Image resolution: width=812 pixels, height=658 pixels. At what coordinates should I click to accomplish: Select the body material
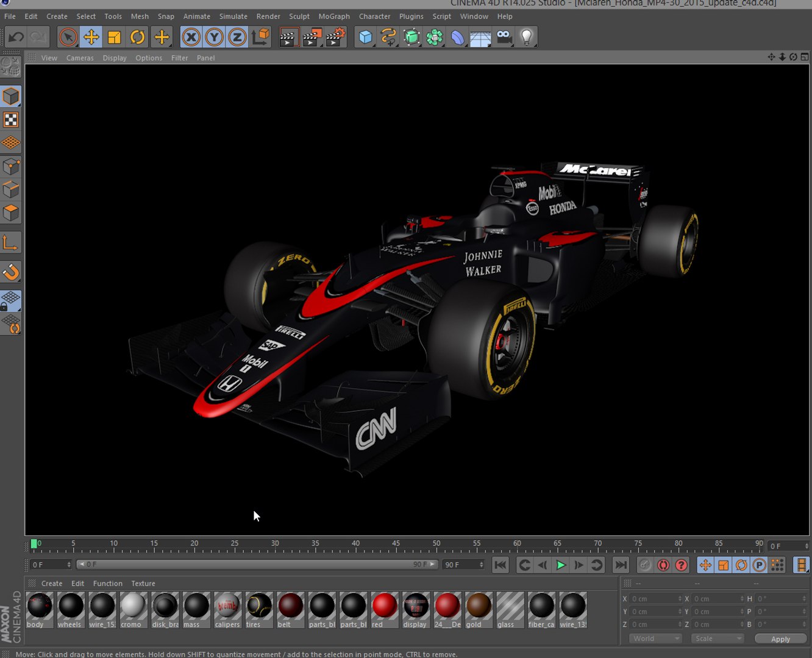(40, 609)
